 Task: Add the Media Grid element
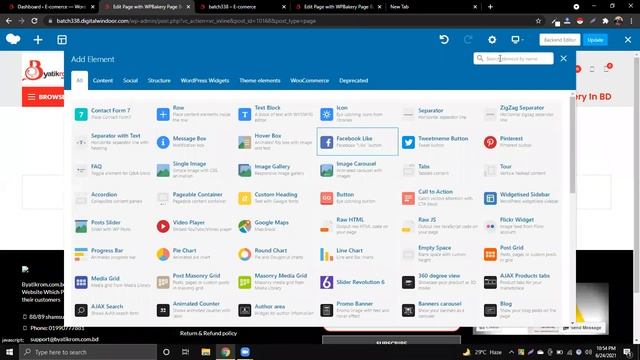112,282
